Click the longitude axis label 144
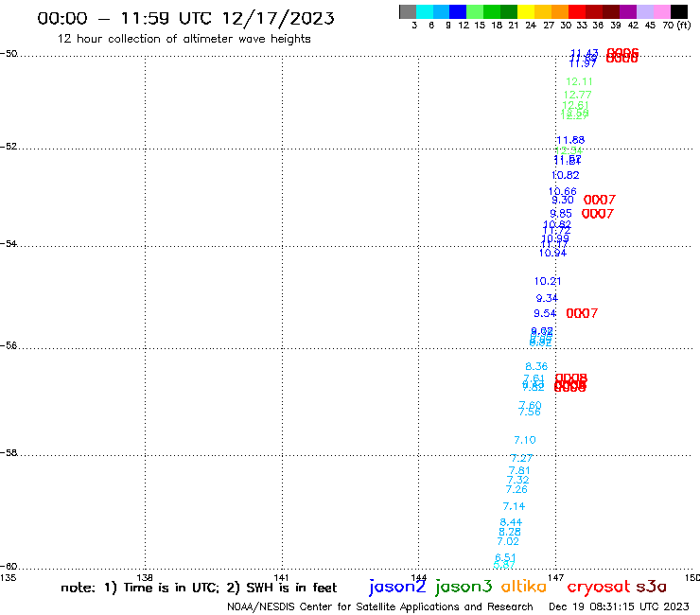 419,578
